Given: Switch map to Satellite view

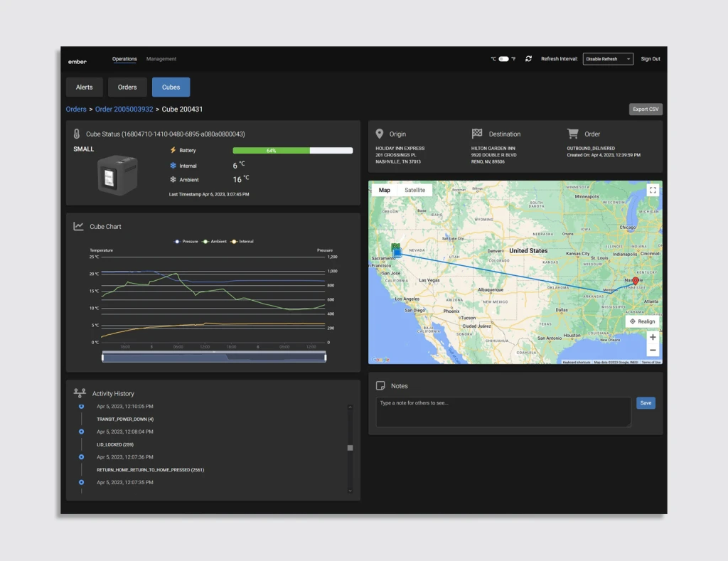Looking at the screenshot, I should pos(414,190).
